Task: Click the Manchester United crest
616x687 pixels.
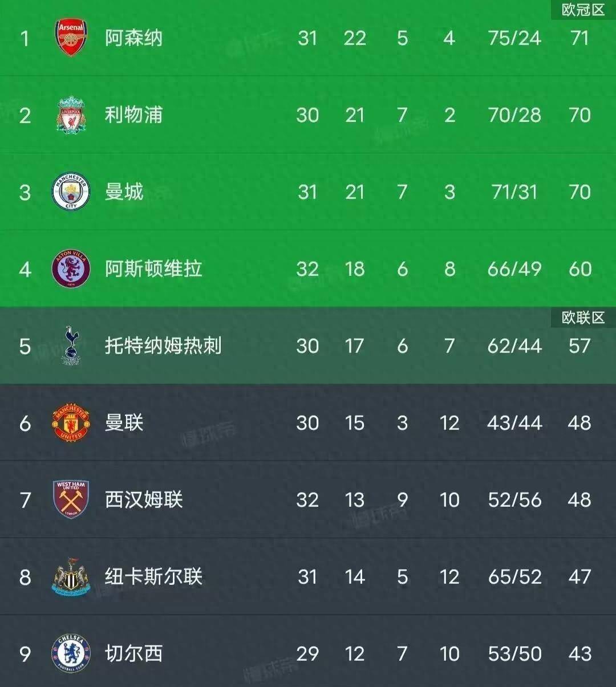Action: 71,423
